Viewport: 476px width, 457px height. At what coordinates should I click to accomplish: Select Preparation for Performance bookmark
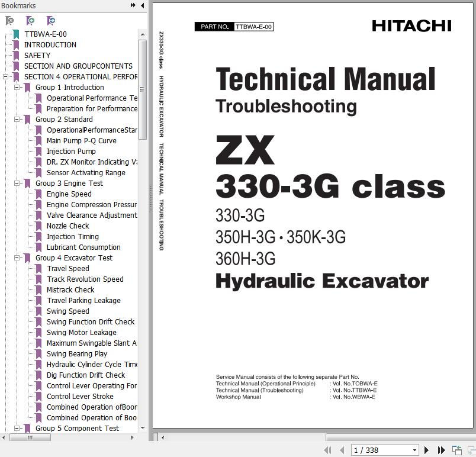pyautogui.click(x=92, y=109)
